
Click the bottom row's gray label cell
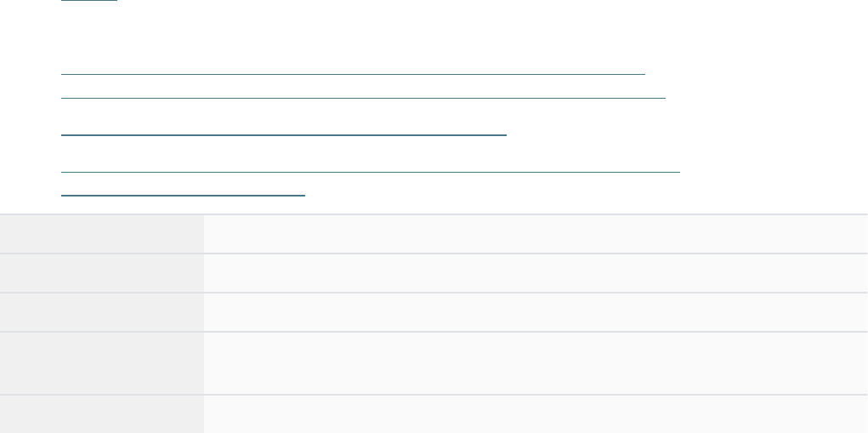[x=101, y=414]
